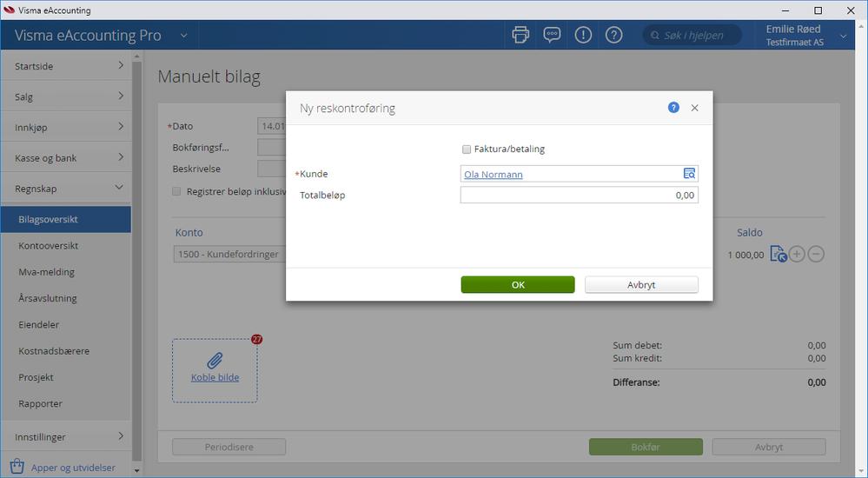Click the sidebar vertical scrollbar thumb
This screenshot has width=868, height=478.
coord(137,261)
